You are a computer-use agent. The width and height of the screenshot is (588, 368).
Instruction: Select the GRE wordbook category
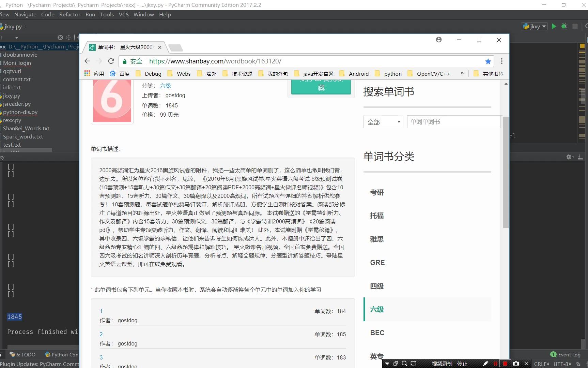pyautogui.click(x=377, y=263)
